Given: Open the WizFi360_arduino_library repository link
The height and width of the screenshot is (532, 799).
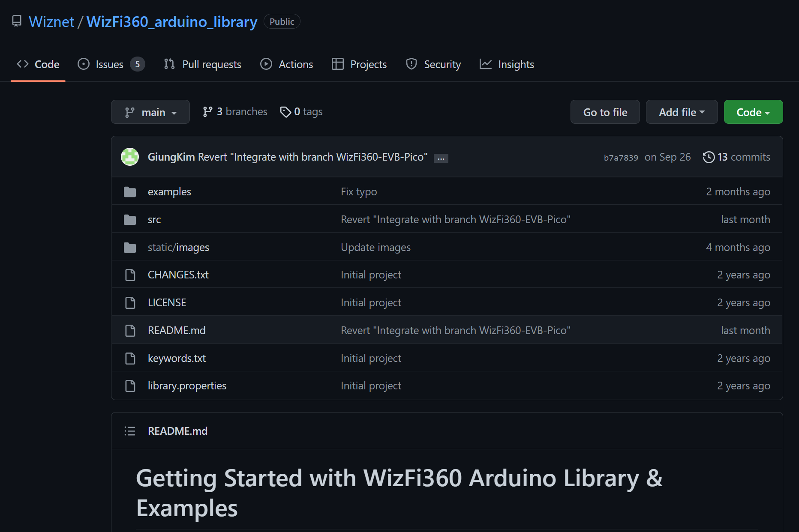Looking at the screenshot, I should tap(172, 21).
